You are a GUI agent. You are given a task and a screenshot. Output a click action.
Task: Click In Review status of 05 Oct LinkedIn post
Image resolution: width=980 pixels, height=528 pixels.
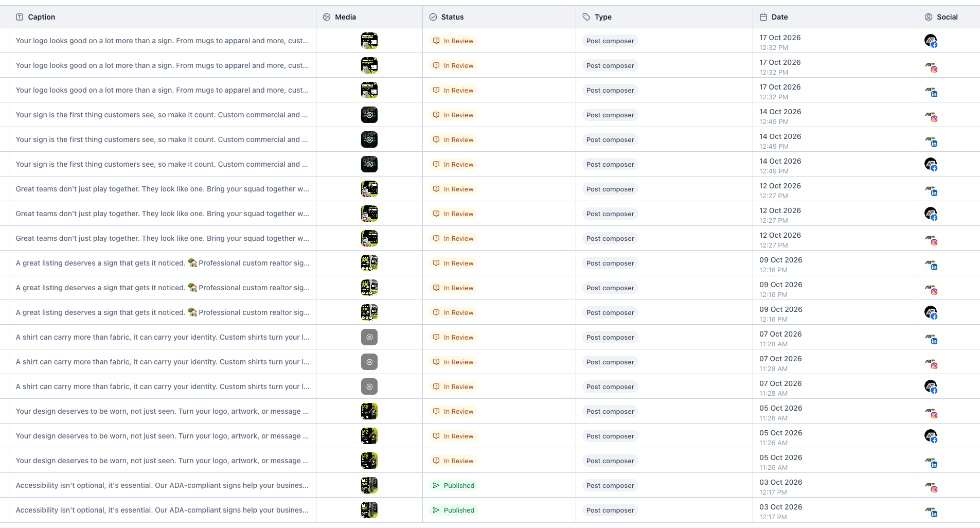[453, 461]
